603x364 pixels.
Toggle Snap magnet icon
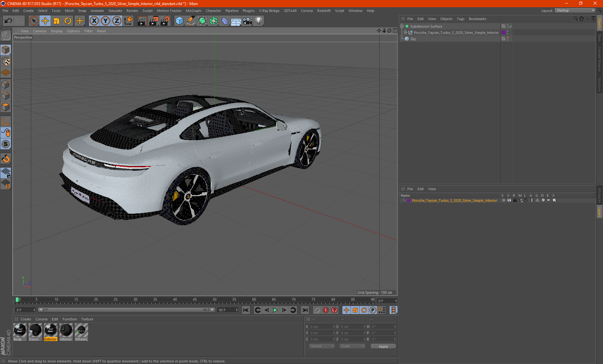pos(6,159)
